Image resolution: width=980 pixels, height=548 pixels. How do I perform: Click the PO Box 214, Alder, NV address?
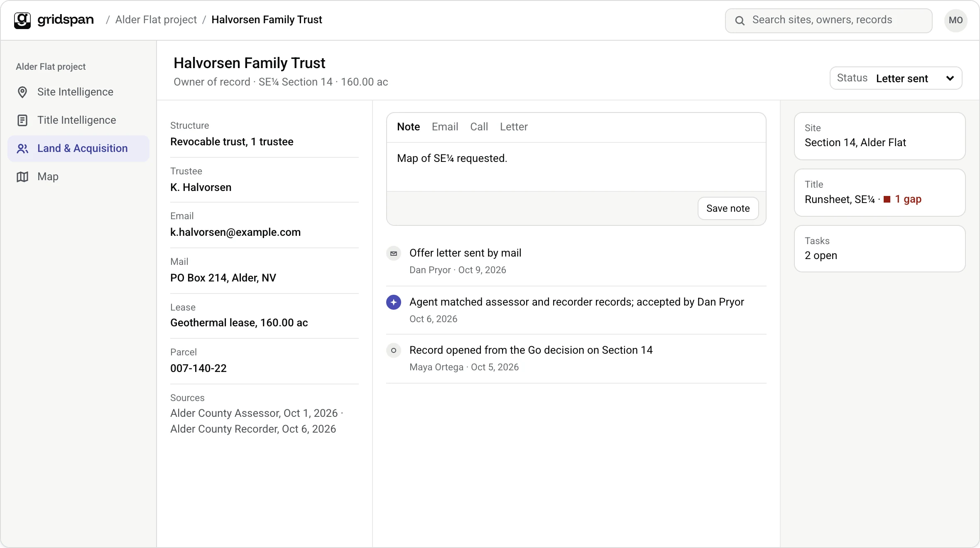click(223, 278)
